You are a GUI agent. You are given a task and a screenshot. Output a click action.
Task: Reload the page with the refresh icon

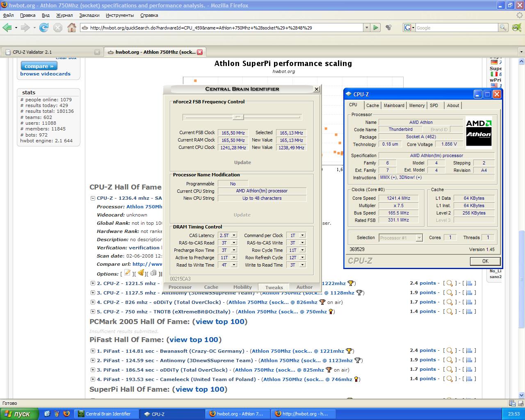coord(44,27)
